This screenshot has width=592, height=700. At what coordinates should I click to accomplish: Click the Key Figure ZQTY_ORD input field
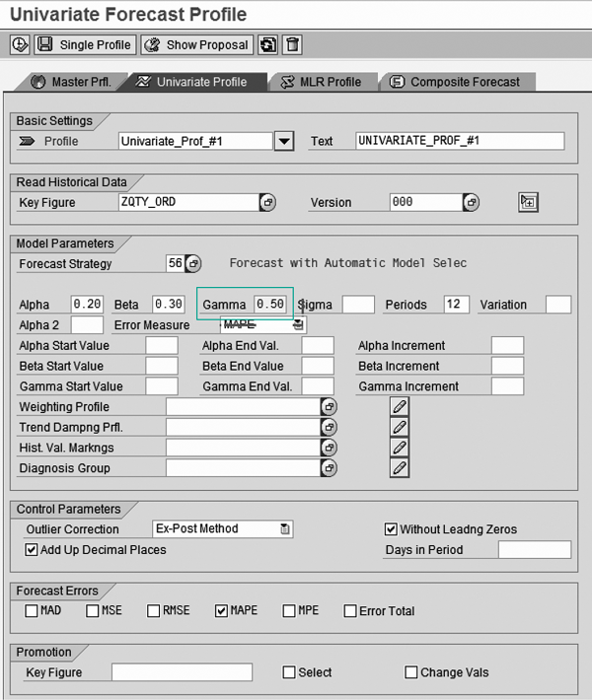click(189, 202)
